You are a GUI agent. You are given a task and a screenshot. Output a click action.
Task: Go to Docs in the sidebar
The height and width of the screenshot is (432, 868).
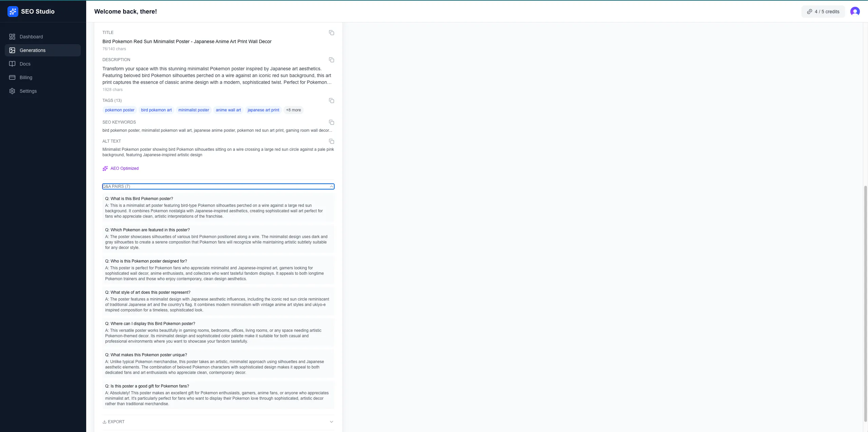click(43, 64)
